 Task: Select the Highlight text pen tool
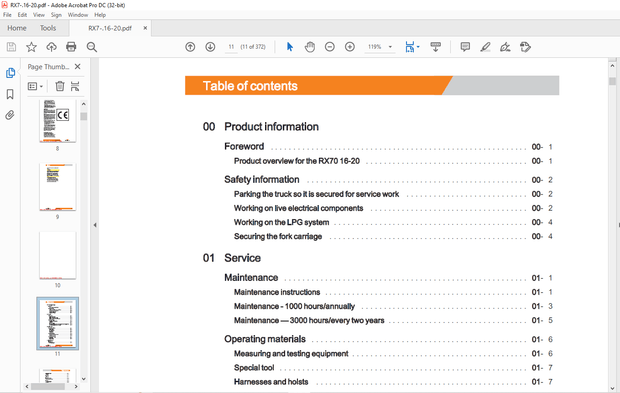[485, 47]
